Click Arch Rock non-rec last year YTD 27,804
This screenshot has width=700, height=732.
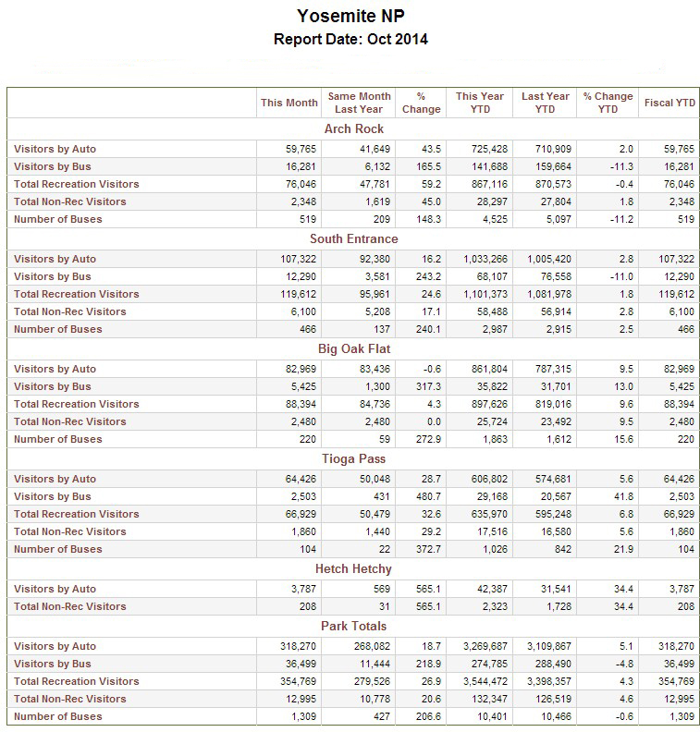point(556,201)
